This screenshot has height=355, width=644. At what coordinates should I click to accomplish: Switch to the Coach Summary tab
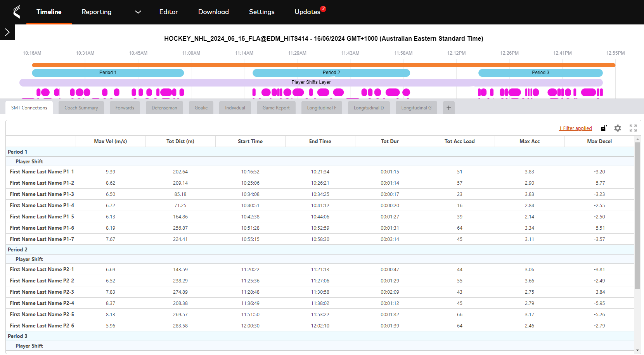[81, 107]
